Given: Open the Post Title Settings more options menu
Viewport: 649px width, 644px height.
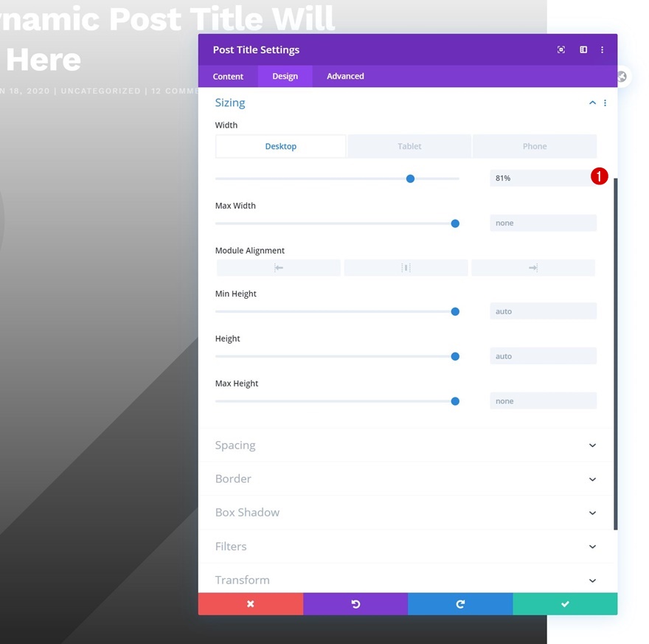Looking at the screenshot, I should pyautogui.click(x=603, y=49).
